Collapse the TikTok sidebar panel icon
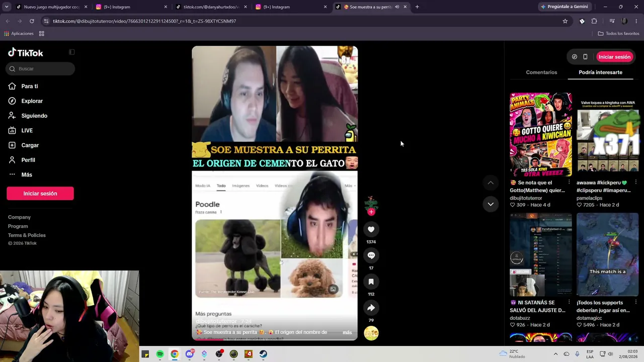The height and width of the screenshot is (362, 644). (x=72, y=52)
